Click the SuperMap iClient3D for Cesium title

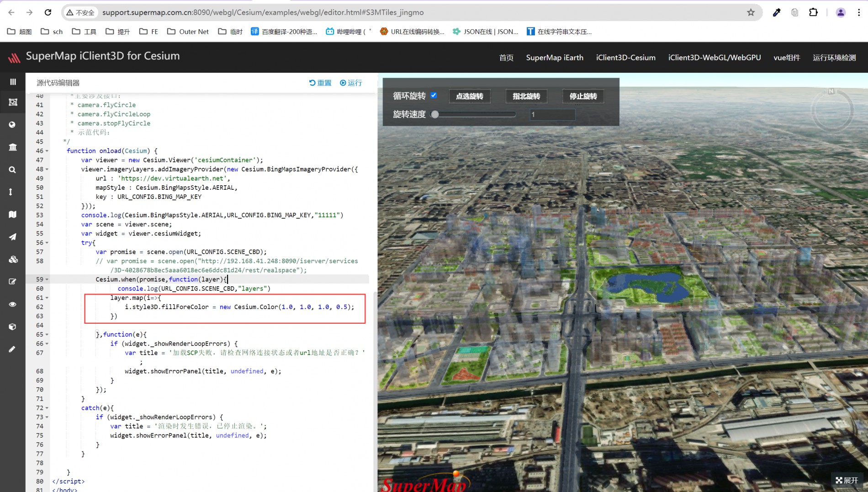point(103,56)
